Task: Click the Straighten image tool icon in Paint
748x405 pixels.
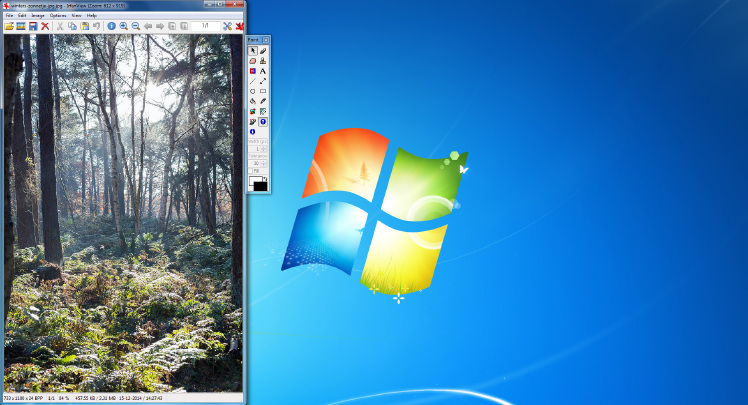Action: tap(253, 122)
